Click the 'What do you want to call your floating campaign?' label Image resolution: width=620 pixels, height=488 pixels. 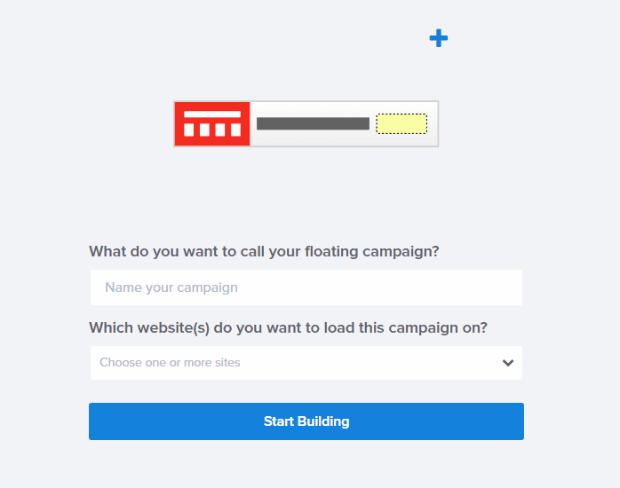264,251
